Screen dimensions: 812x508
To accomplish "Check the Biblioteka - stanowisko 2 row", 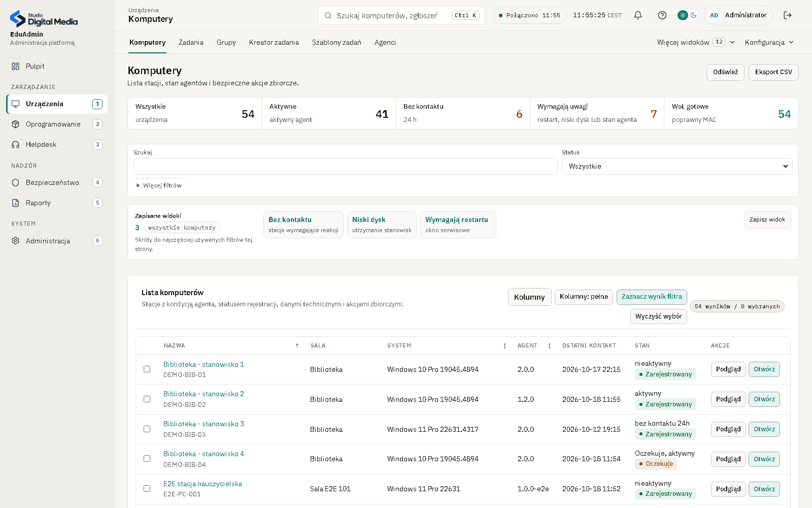I will (147, 399).
